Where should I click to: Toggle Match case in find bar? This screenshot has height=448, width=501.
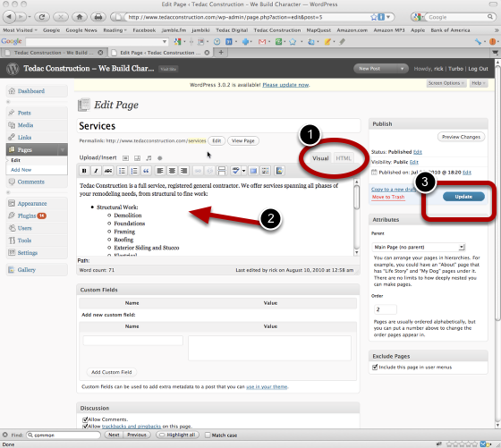[x=208, y=435]
